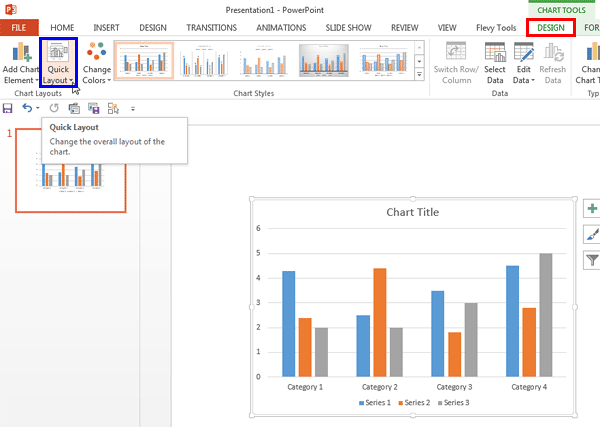The image size is (600, 427).
Task: Switch to the SLIDE SHOW tab
Action: pyautogui.click(x=349, y=28)
